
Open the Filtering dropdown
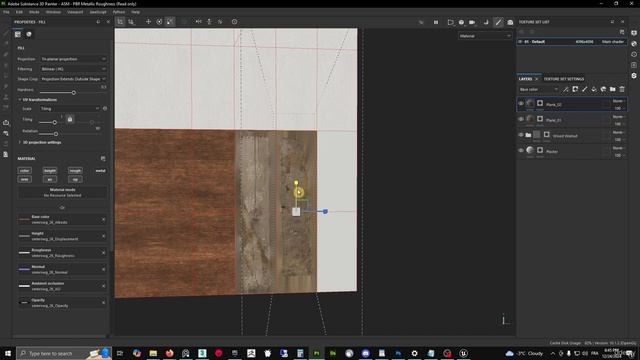[x=73, y=69]
